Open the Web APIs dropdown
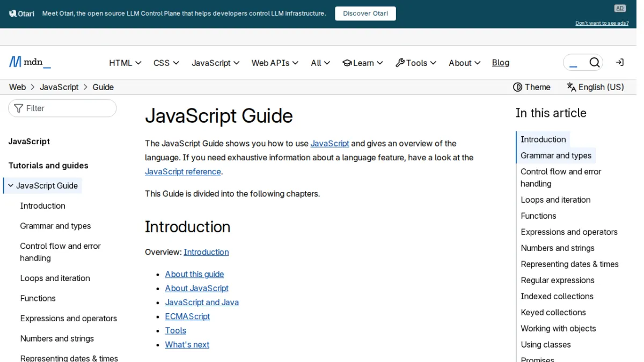The image size is (644, 362). [x=275, y=63]
